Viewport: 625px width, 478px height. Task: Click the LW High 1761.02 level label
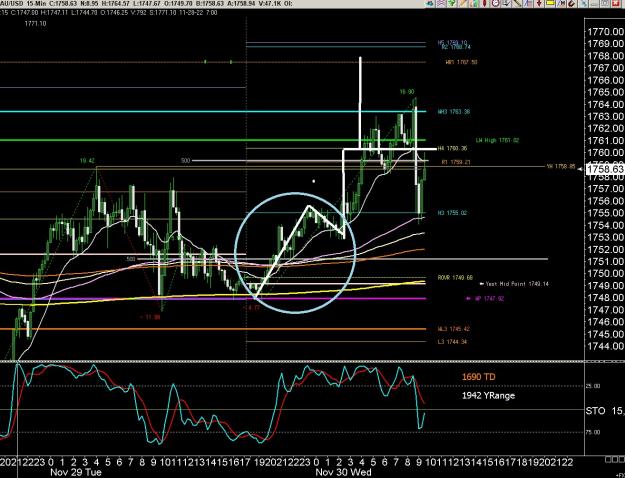497,140
